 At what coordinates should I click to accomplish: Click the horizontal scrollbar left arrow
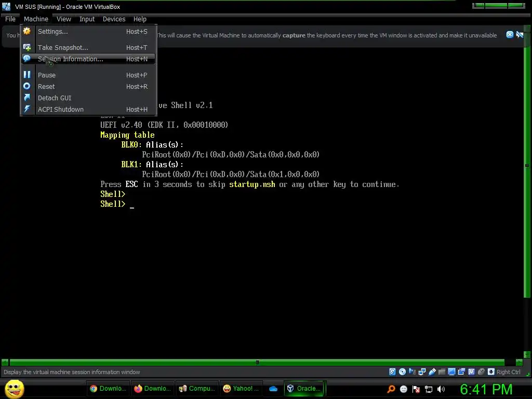click(x=5, y=362)
